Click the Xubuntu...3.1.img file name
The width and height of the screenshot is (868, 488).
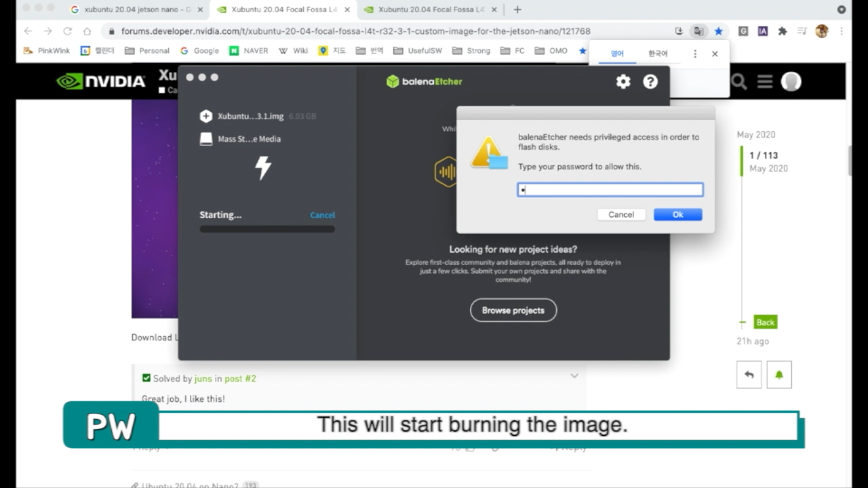(250, 116)
